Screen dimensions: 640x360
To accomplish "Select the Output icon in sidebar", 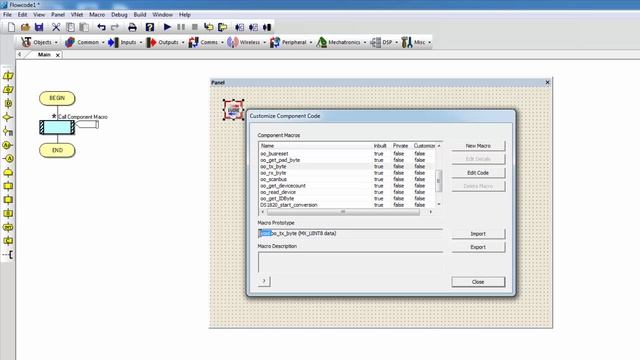I will (x=8, y=90).
